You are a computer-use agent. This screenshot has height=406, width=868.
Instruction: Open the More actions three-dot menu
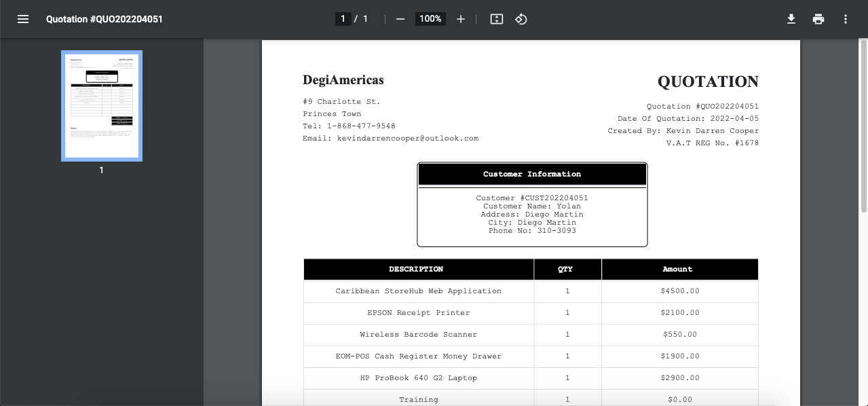tap(846, 19)
